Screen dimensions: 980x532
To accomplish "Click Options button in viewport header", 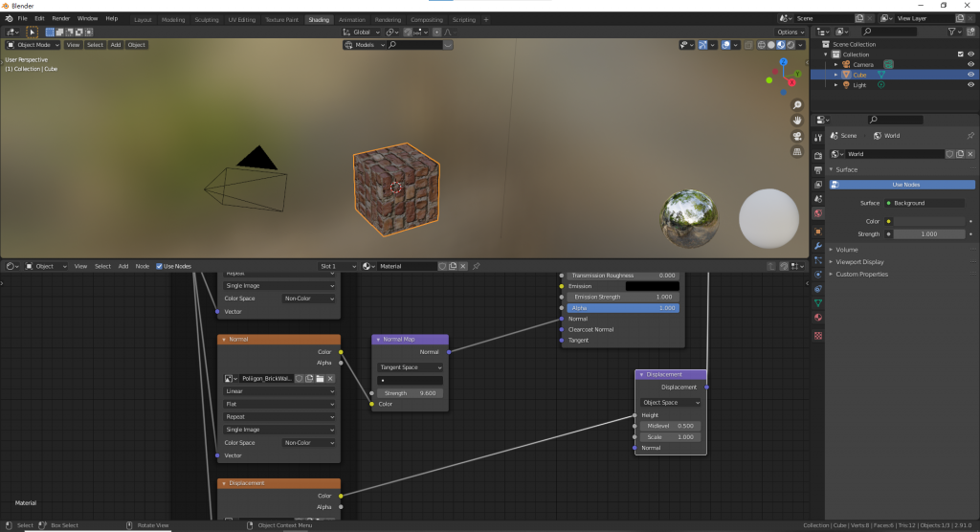I will coord(791,32).
